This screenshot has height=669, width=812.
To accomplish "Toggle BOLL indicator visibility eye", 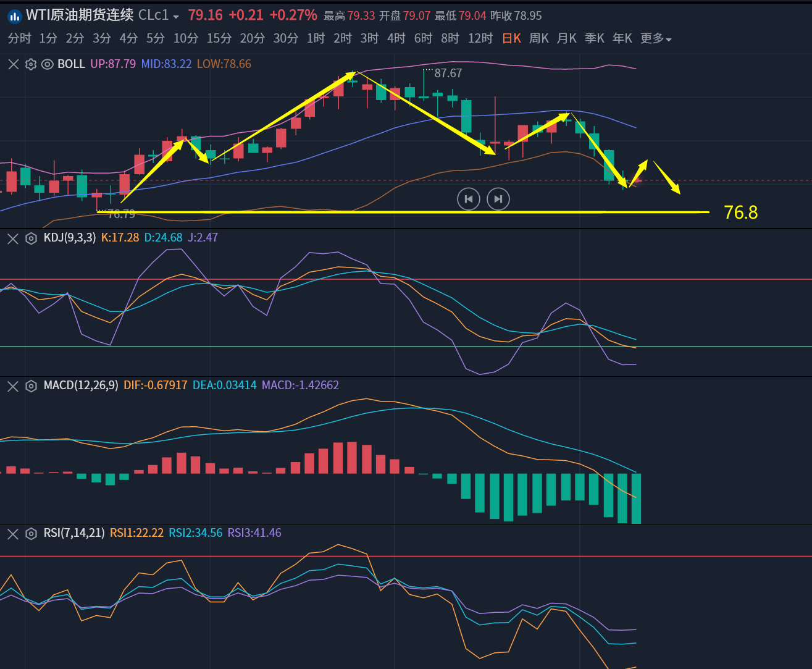I will point(47,64).
